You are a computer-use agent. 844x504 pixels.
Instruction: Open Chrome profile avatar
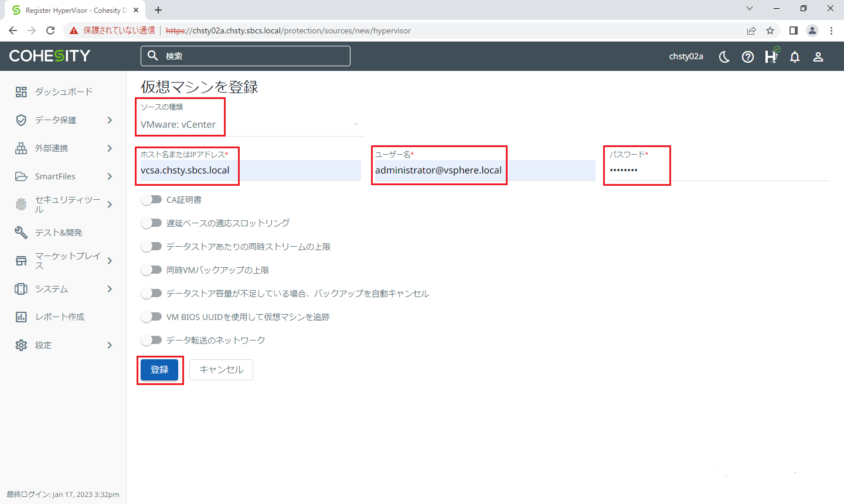pyautogui.click(x=812, y=30)
